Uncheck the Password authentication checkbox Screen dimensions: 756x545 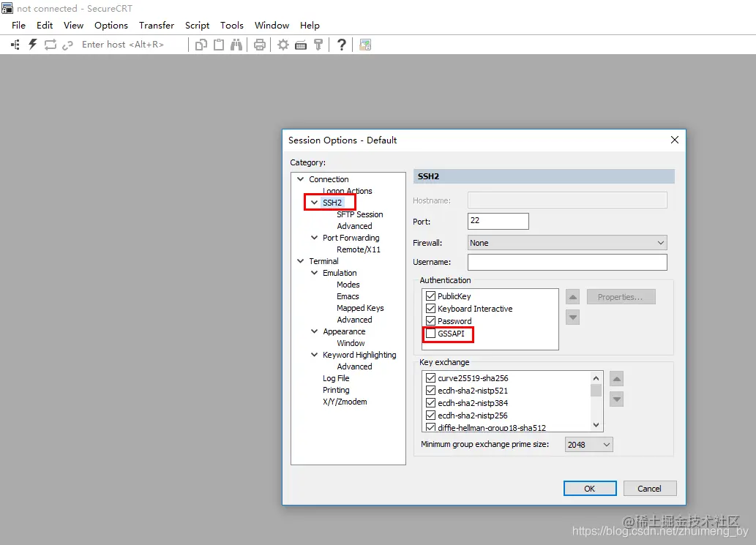(x=430, y=321)
